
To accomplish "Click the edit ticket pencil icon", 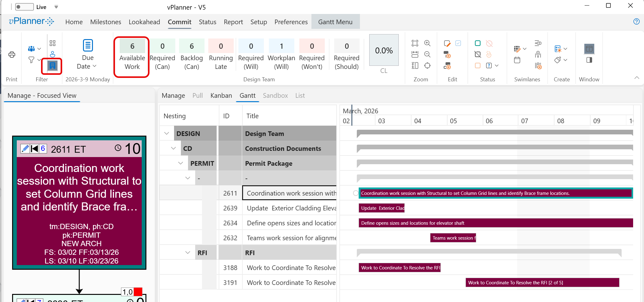I will (x=447, y=43).
